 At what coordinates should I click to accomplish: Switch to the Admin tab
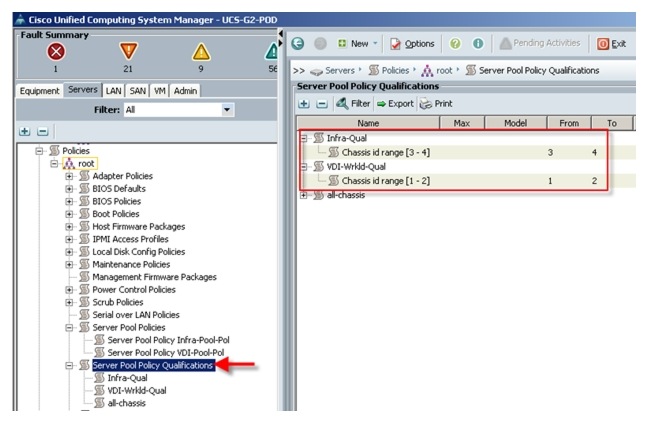185,91
